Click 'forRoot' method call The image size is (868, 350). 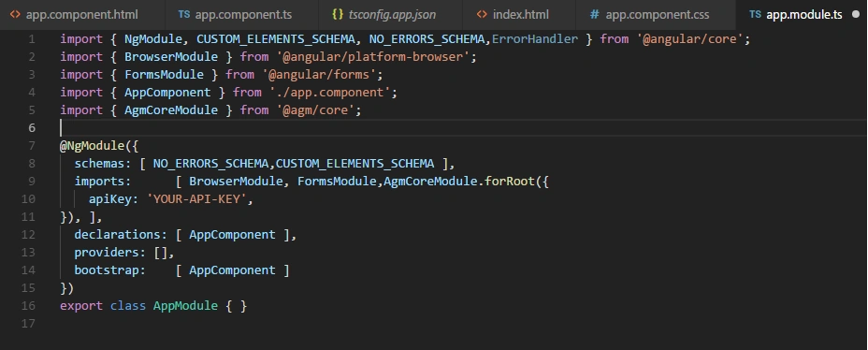510,182
